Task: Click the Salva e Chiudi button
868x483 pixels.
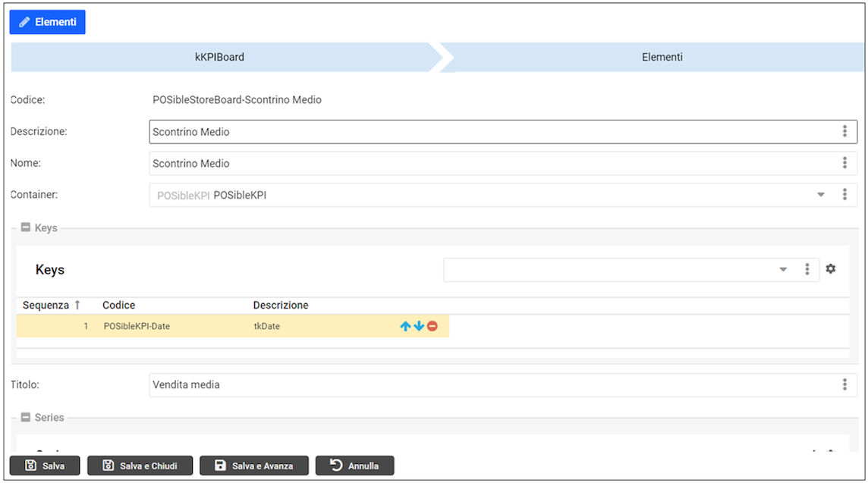Action: [x=140, y=466]
